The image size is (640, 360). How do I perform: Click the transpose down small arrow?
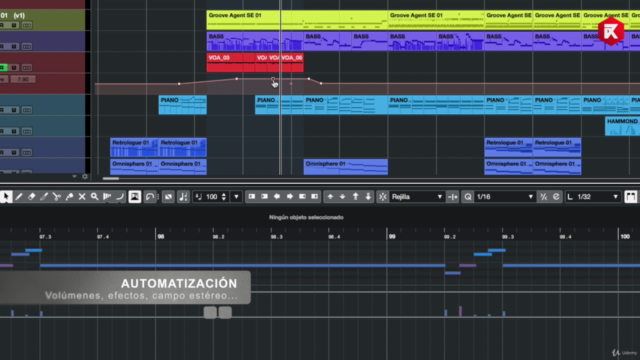click(x=343, y=197)
